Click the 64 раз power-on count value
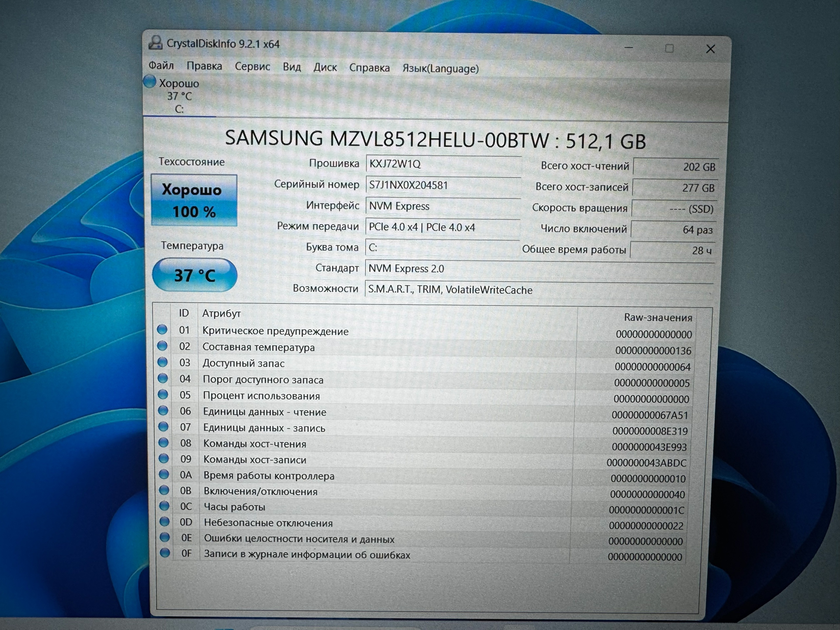Screen dimensions: 840x630 [x=673, y=229]
